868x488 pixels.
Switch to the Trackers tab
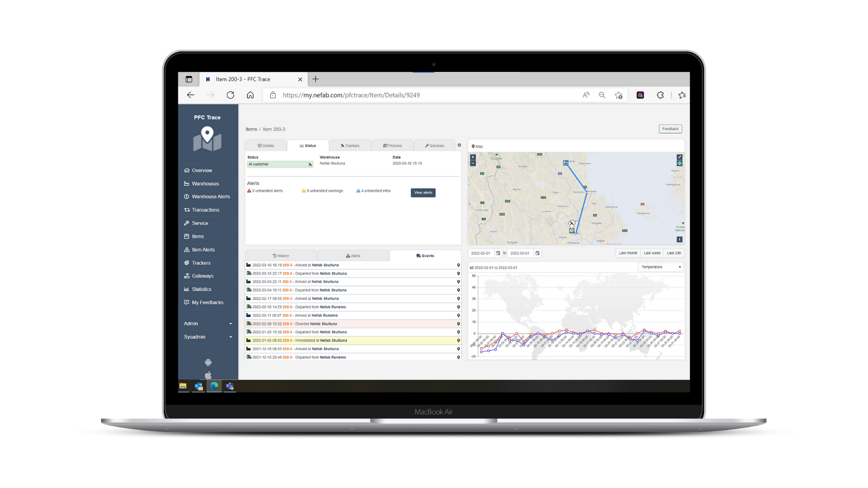350,145
